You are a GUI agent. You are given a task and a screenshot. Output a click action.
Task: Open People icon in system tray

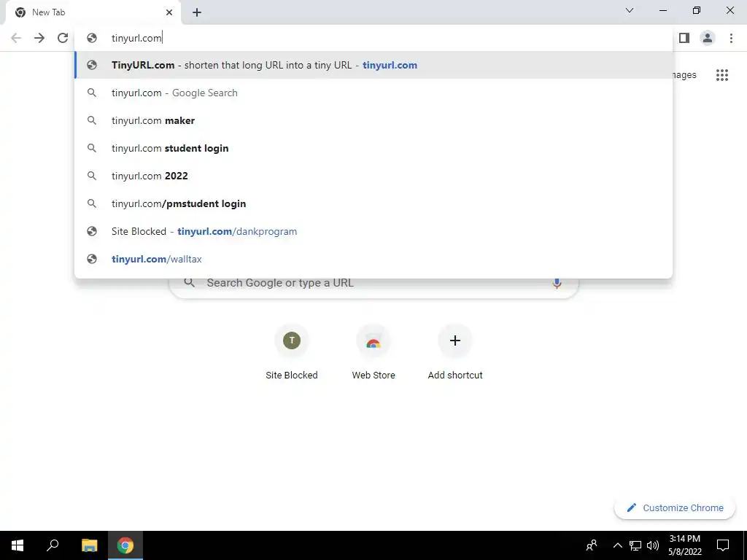pos(592,545)
